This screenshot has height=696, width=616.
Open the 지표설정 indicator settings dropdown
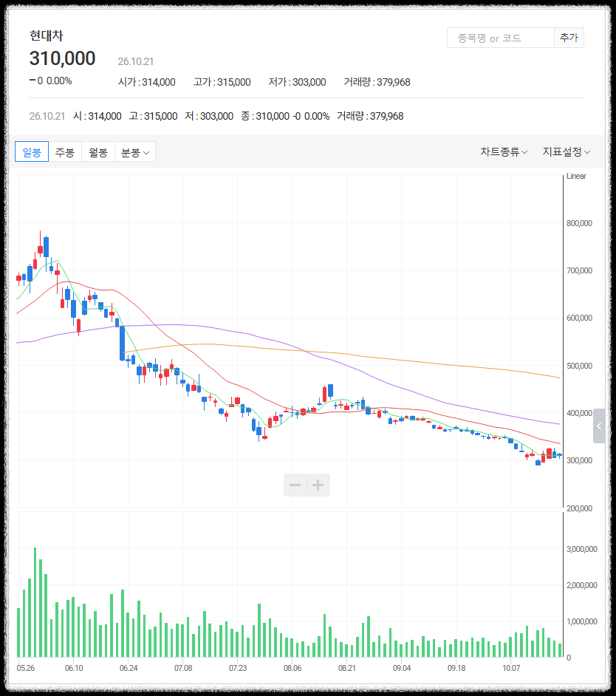point(567,151)
